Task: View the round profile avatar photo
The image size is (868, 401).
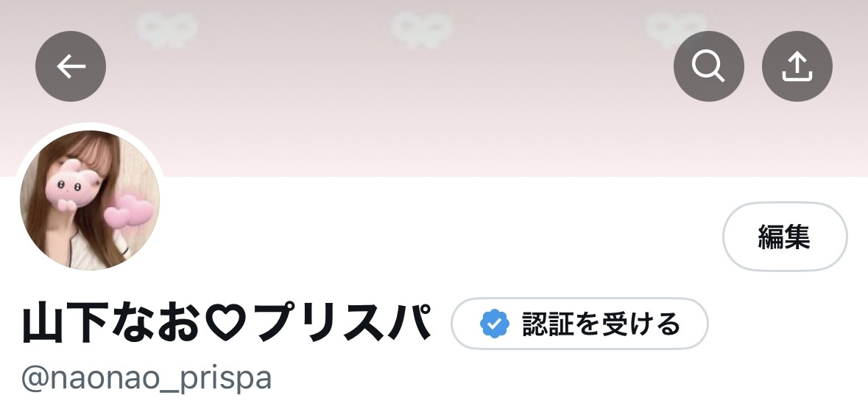Action: coord(90,200)
